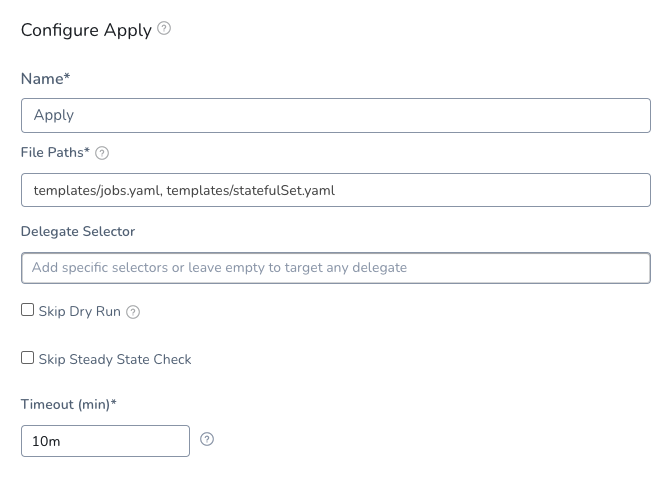Screen dimensions: 664x493
Task: Click the help icon beside File Paths label
Action: coord(102,153)
